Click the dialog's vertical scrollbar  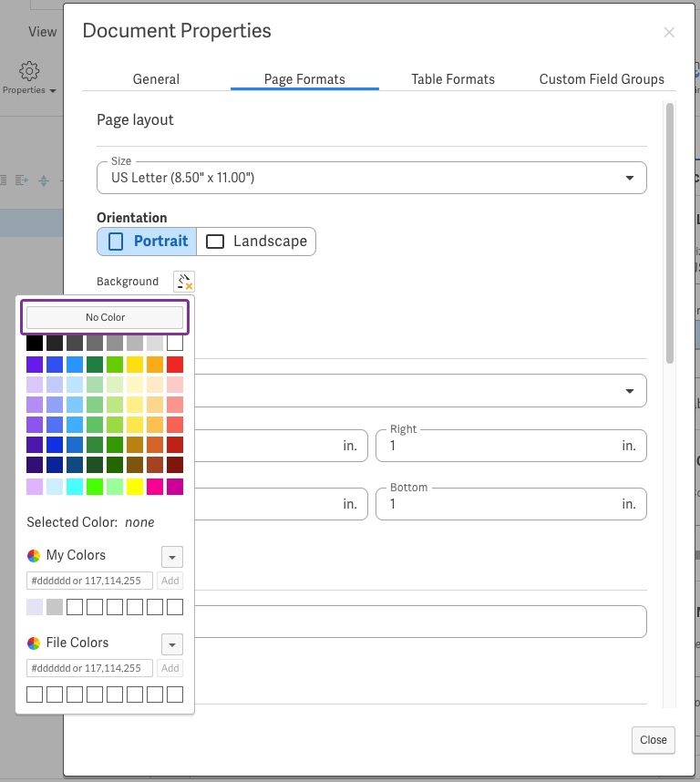(x=670, y=233)
